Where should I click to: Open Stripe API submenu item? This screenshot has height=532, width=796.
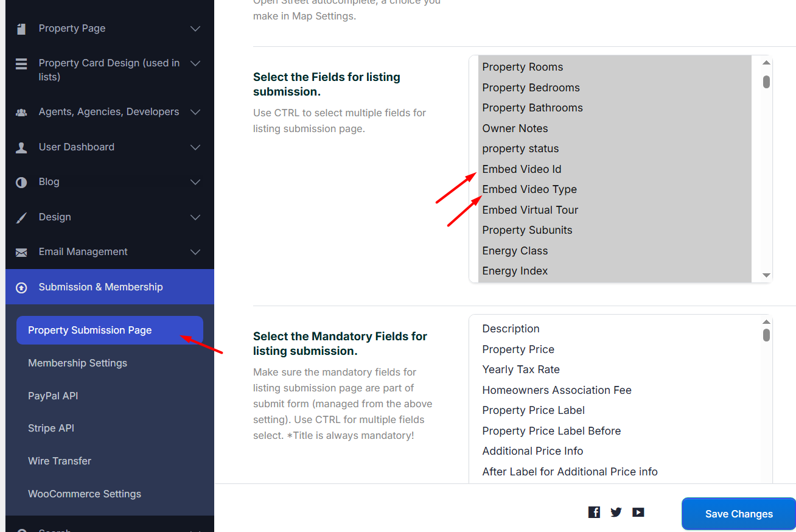51,428
